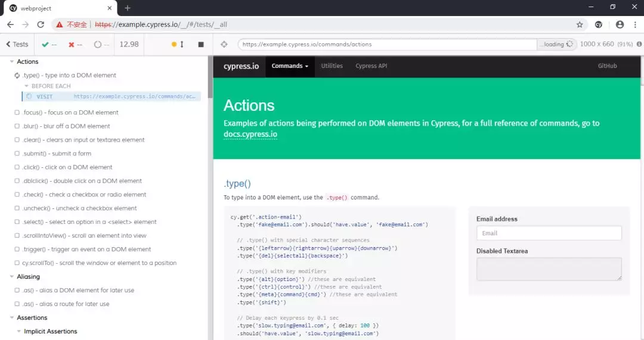The image size is (644, 340).
Task: Click the insecure warning triangle icon
Action: click(x=60, y=24)
